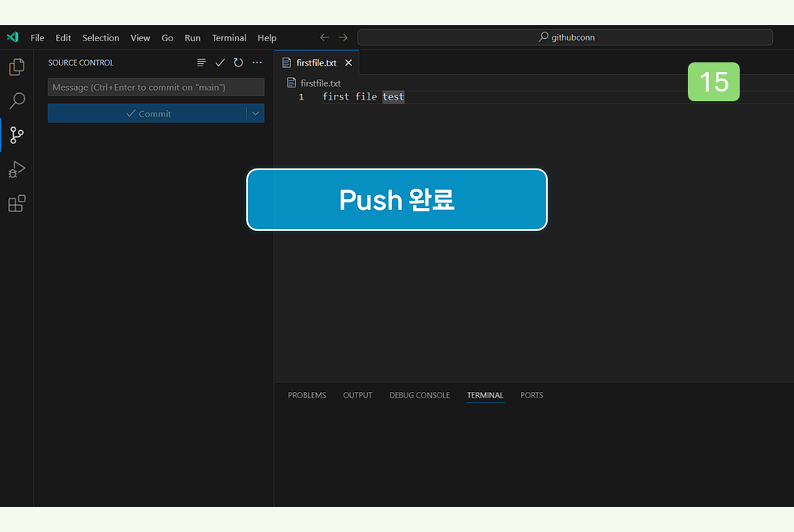
Task: Expand the Commit button dropdown arrow
Action: click(255, 113)
